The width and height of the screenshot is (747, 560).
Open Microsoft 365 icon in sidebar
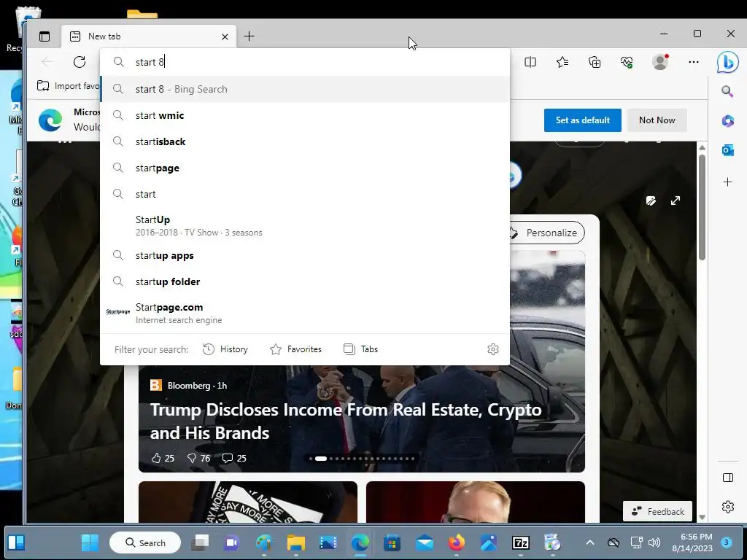(727, 121)
